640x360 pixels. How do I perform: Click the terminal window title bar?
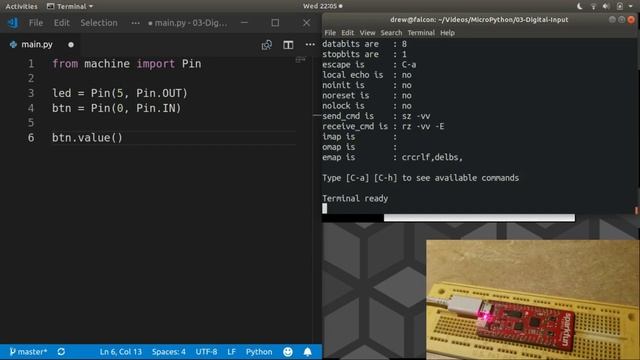pos(479,20)
